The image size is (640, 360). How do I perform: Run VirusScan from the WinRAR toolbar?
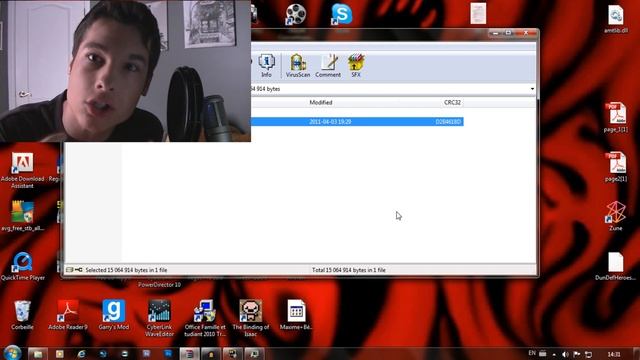coord(298,66)
